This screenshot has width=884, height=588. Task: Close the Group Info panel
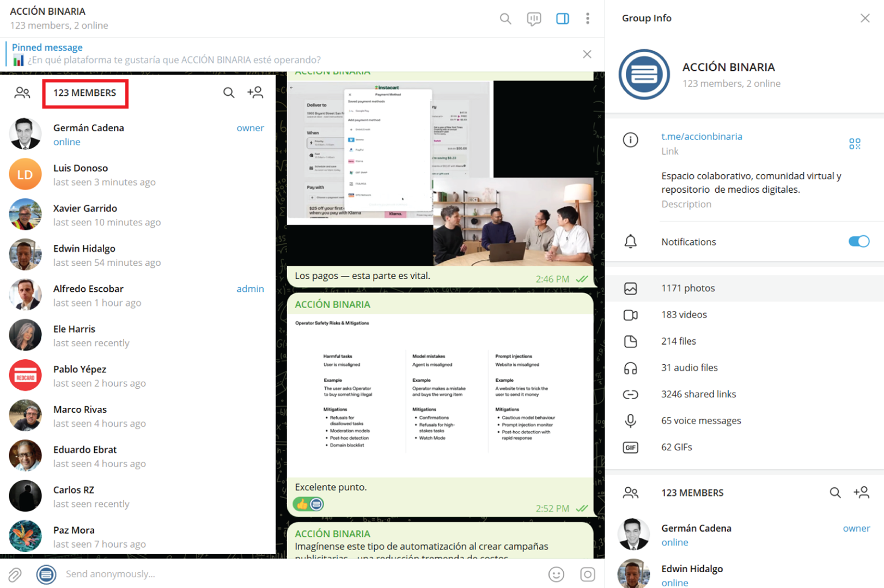coord(865,18)
